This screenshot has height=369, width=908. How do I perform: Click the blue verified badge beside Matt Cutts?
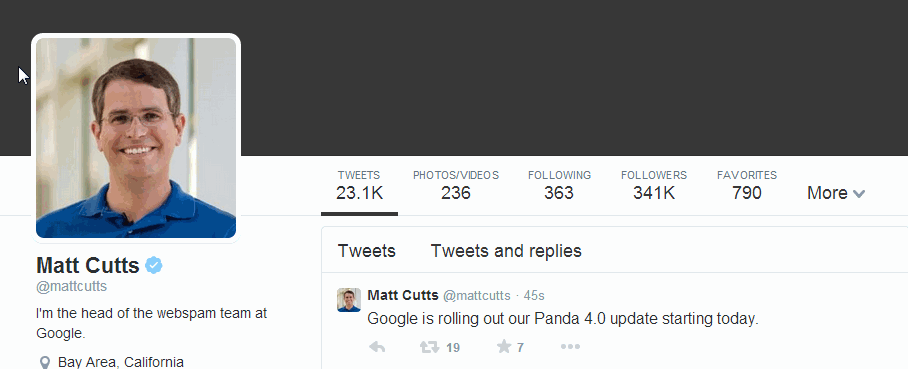click(153, 265)
